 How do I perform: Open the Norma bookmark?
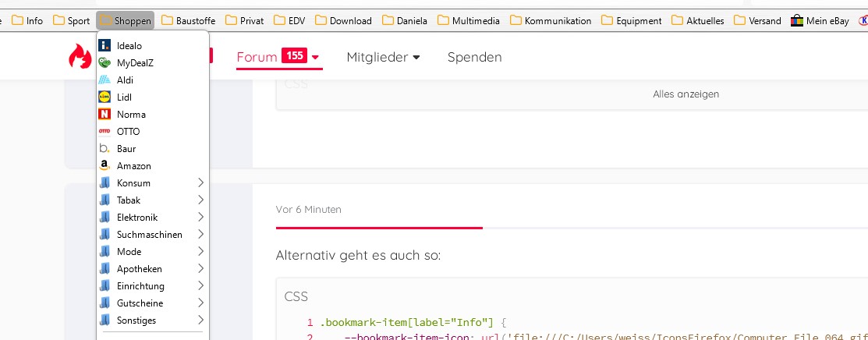pyautogui.click(x=129, y=115)
